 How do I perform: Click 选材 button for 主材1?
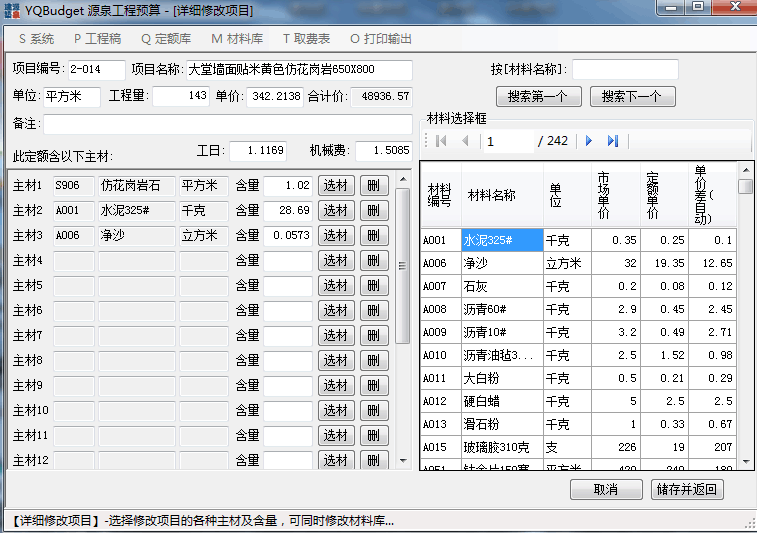coord(336,185)
